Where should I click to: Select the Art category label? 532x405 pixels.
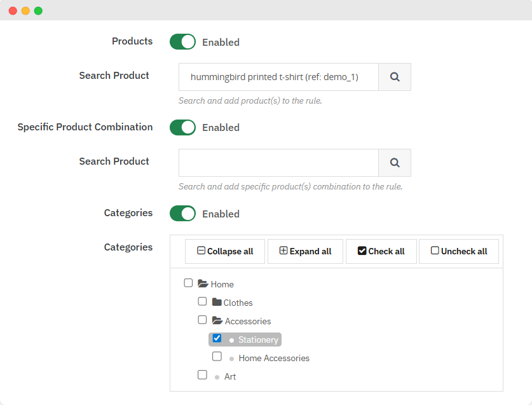click(230, 377)
